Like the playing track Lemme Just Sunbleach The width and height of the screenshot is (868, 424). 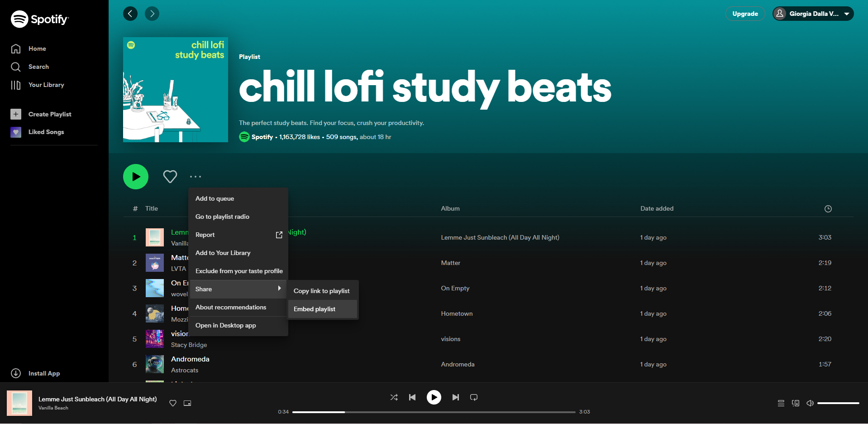click(172, 403)
